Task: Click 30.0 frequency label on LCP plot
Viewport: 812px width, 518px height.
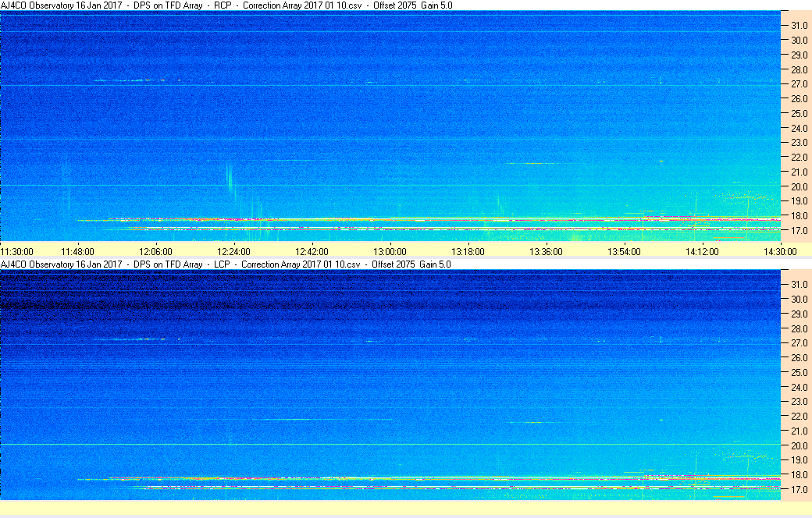Action: click(x=799, y=299)
